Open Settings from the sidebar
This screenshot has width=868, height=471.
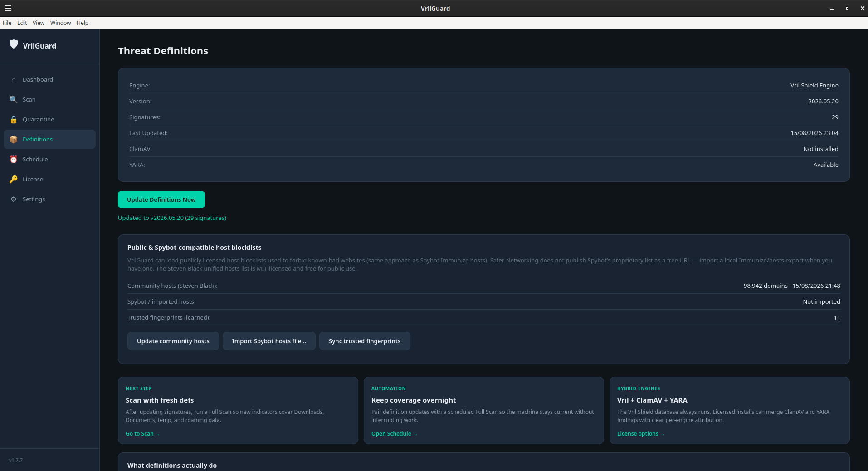[x=49, y=199]
